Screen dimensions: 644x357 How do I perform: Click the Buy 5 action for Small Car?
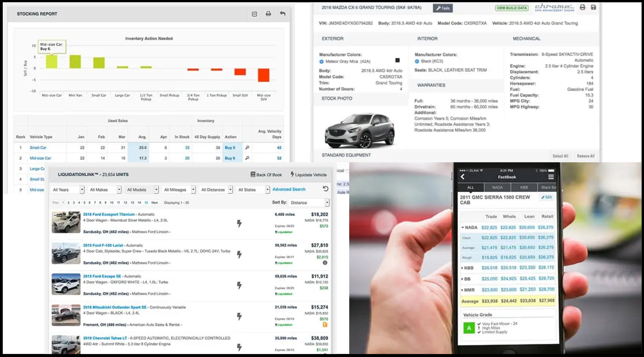(230, 148)
